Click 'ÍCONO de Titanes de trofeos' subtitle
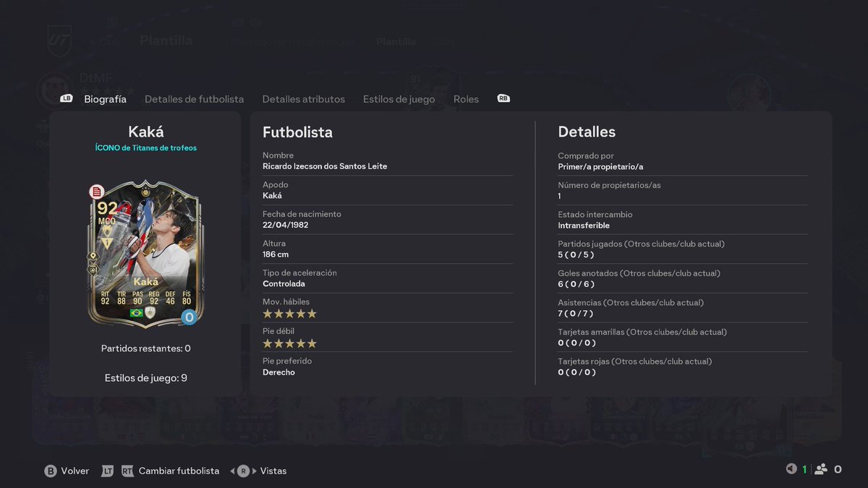The image size is (868, 488). click(x=145, y=148)
